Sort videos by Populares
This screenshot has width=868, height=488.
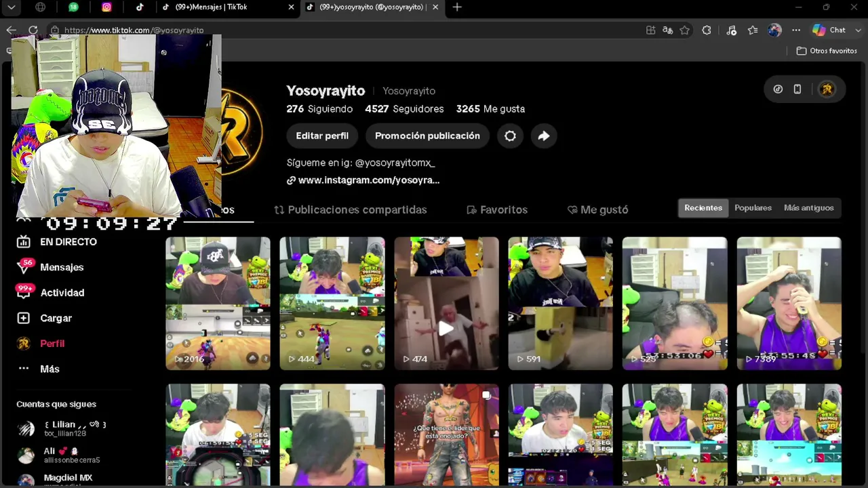pos(753,208)
